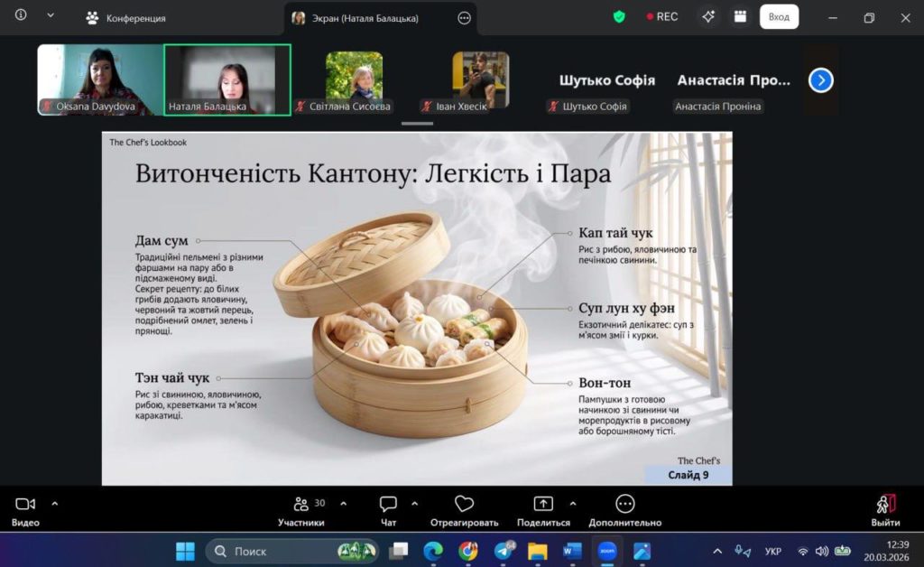The image size is (924, 567).
Task: Open the apps grid icon near Вход
Action: pyautogui.click(x=740, y=16)
